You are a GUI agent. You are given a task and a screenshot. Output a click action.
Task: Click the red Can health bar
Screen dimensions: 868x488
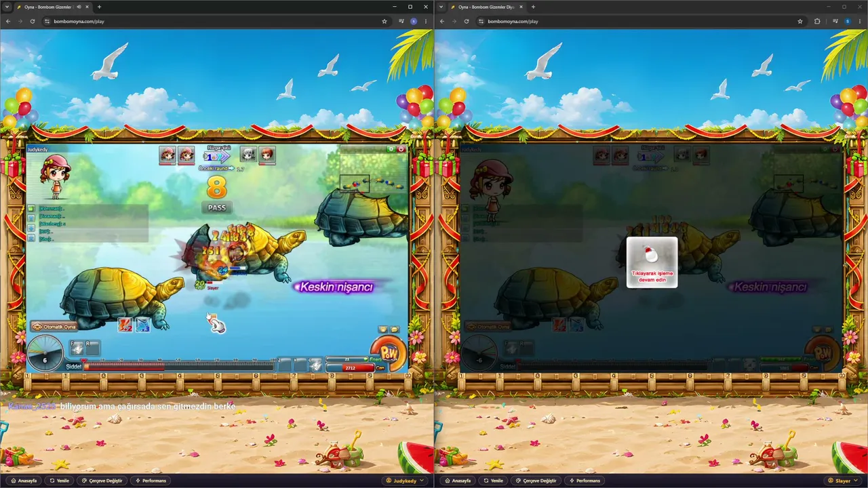click(350, 368)
